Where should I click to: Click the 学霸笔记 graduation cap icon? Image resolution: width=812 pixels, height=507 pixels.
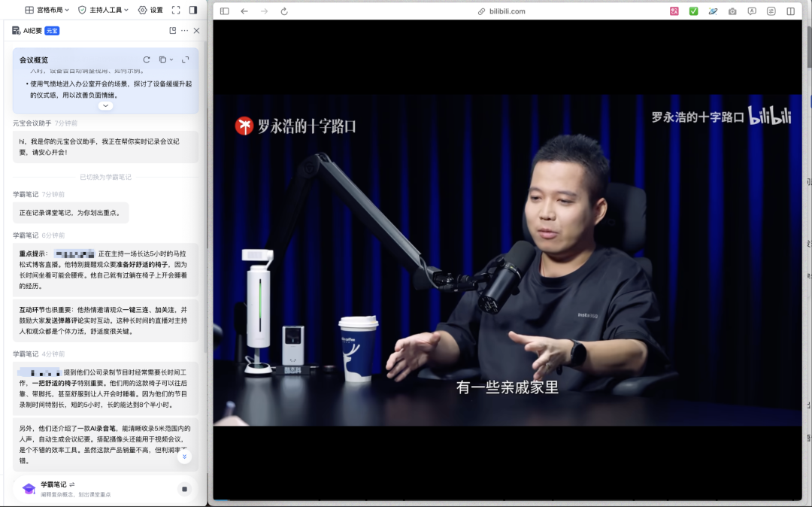point(29,488)
